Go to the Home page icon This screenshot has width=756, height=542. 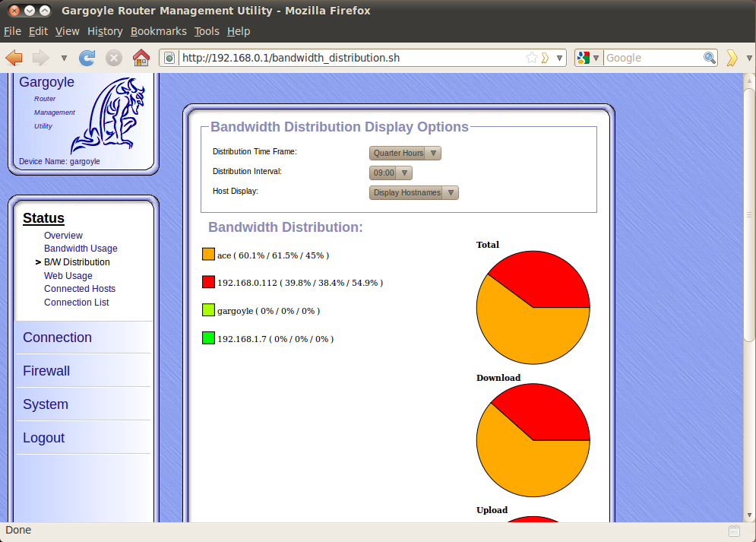point(141,58)
